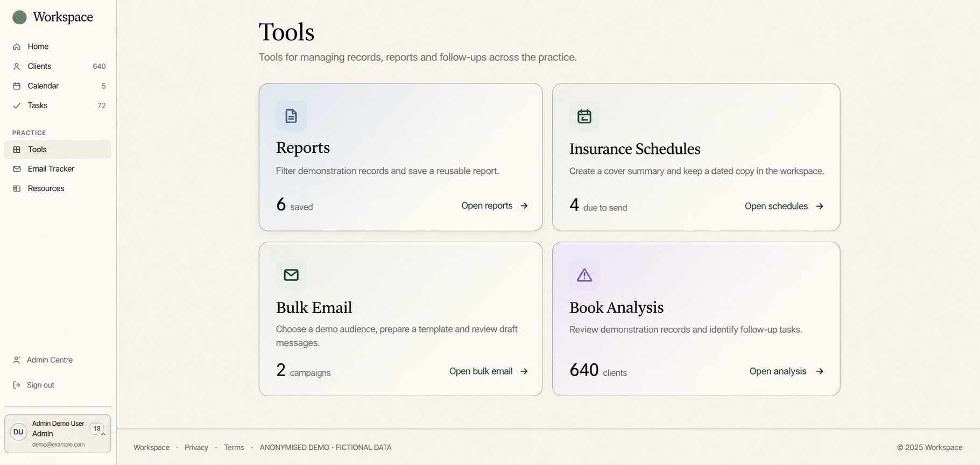Click the Calendar icon in sidebar
The image size is (980, 465).
(17, 86)
